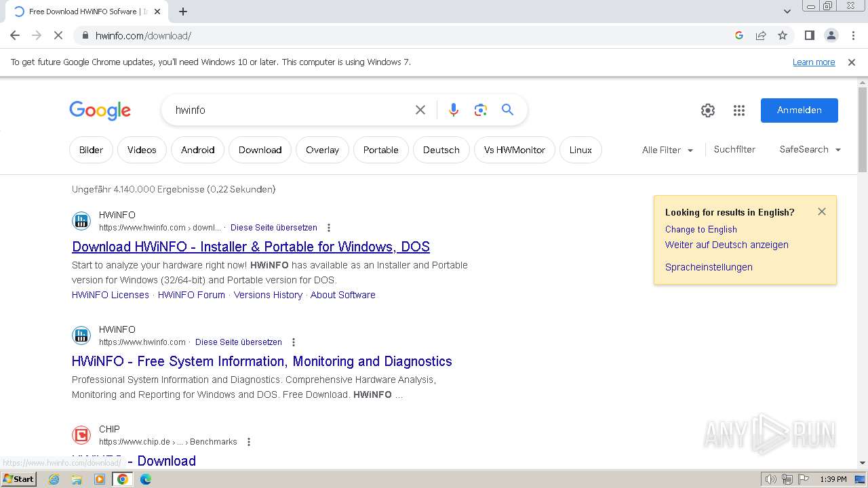Choose Weiter auf Deutsch anzeigen
Screen dimensions: 868x488
coord(726,245)
